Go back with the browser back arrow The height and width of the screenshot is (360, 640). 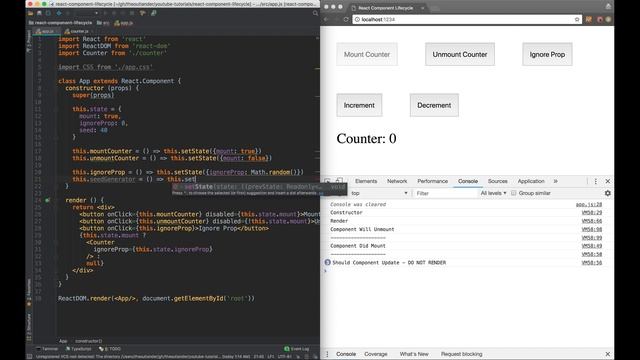[x=327, y=19]
